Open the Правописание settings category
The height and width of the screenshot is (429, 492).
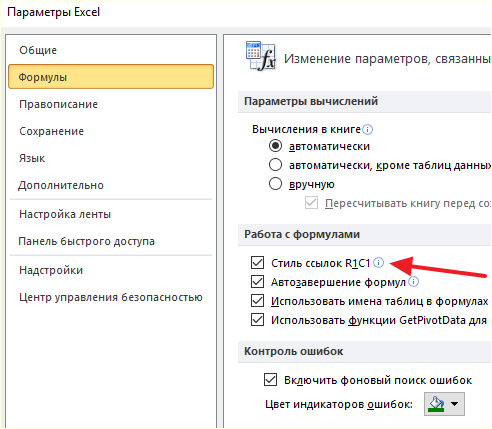[x=58, y=104]
